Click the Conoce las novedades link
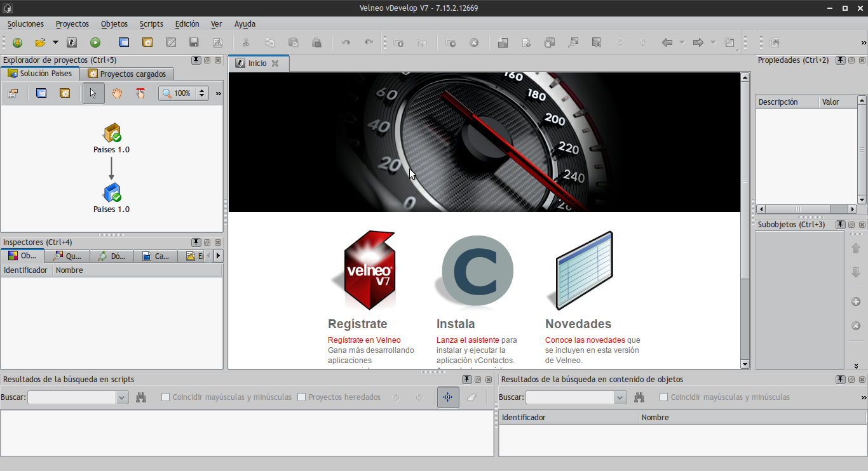This screenshot has height=471, width=868. 585,340
